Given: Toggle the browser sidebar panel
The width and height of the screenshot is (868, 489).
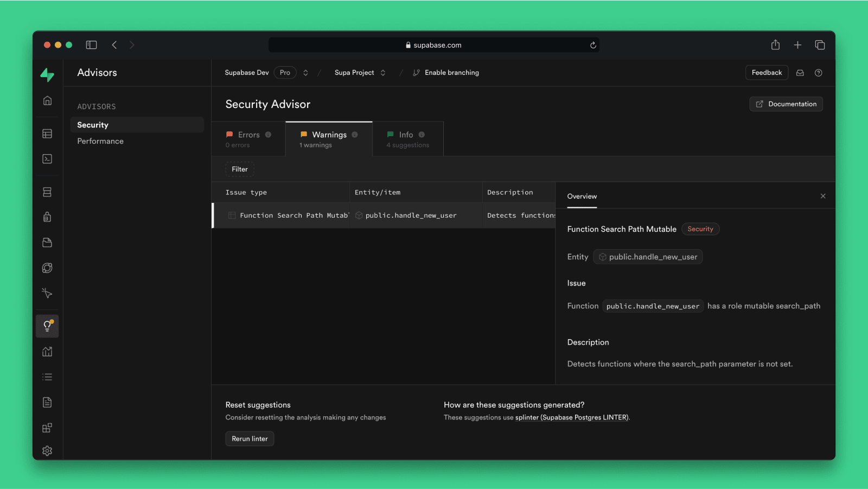Looking at the screenshot, I should 91,45.
